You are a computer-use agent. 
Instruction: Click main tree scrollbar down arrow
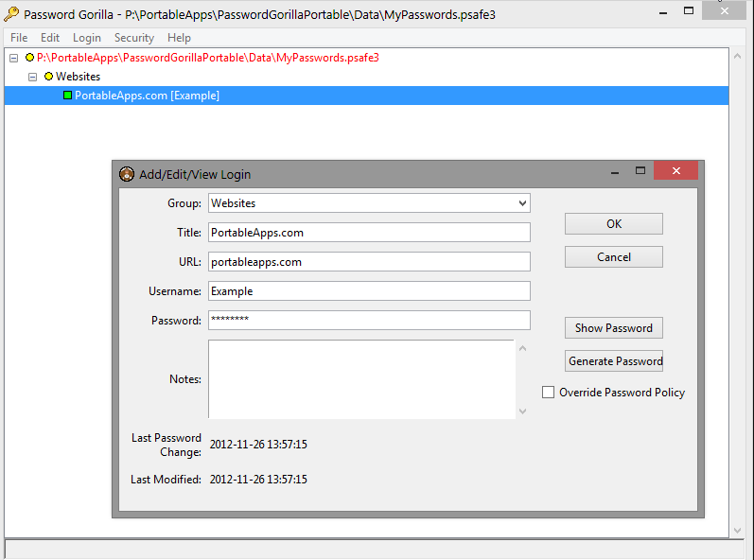click(737, 530)
